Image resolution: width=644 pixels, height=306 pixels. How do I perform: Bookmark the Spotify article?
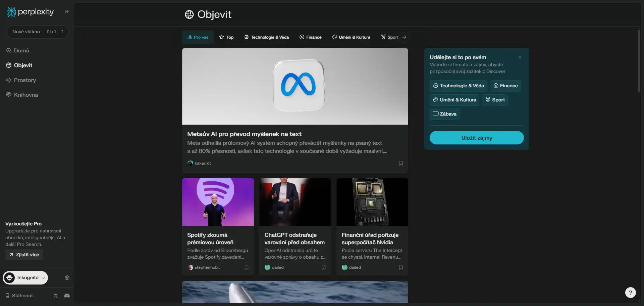(x=247, y=267)
